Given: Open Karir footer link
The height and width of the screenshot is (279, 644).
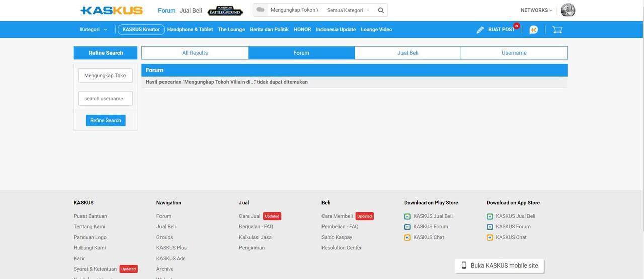Looking at the screenshot, I should (x=79, y=259).
